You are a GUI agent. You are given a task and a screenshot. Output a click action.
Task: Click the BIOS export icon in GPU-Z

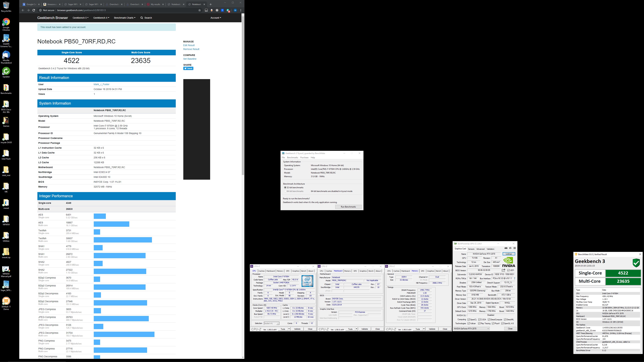(503, 270)
